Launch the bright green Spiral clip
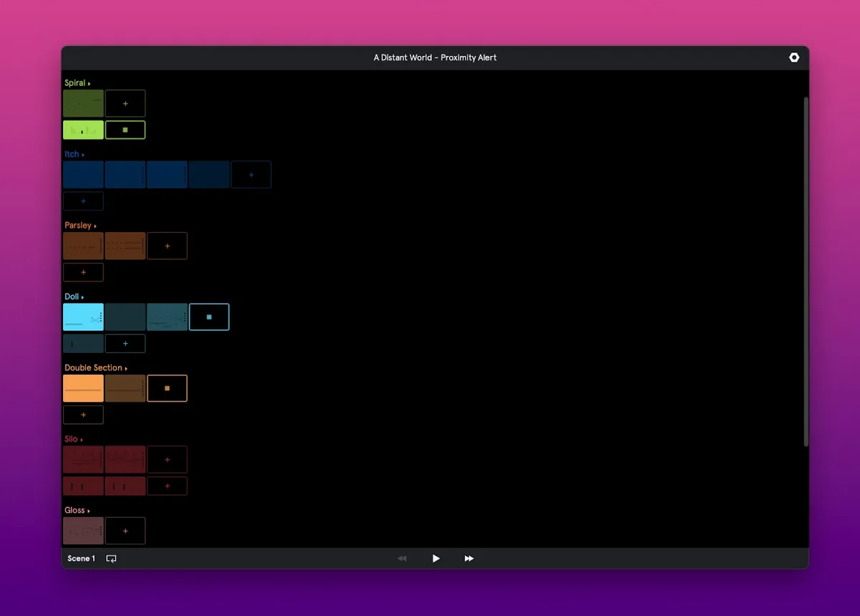860x616 pixels. [x=83, y=130]
